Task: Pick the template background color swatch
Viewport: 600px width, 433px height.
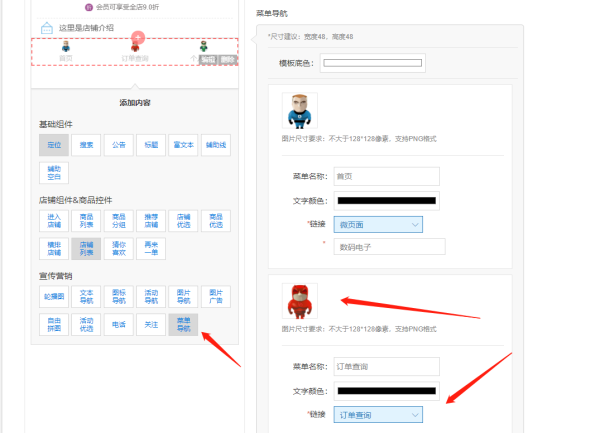Action: [371, 64]
